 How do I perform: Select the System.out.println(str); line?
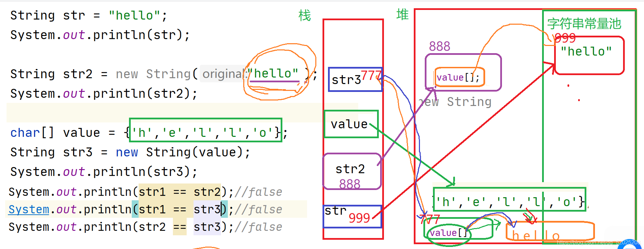[x=100, y=35]
